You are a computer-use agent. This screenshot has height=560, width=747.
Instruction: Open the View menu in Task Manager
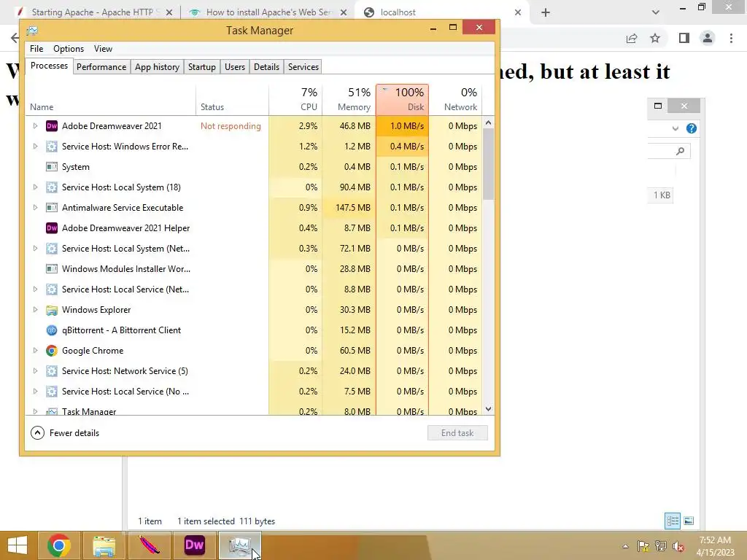pos(103,49)
